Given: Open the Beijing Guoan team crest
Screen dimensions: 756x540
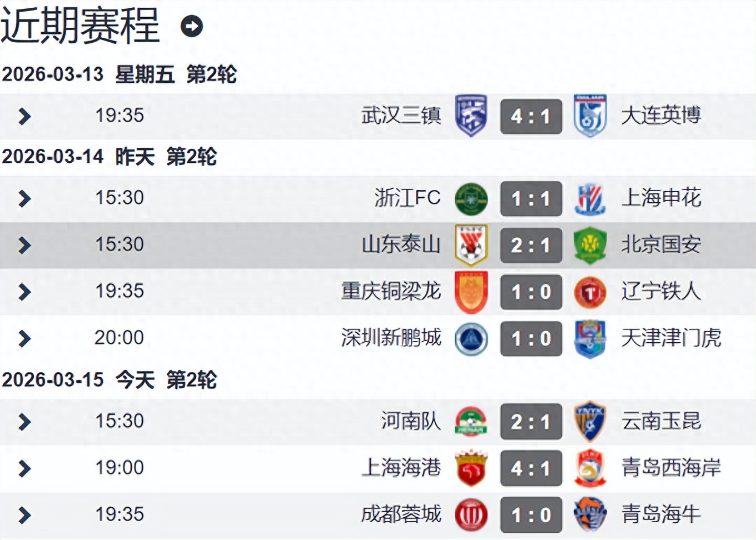Looking at the screenshot, I should [x=590, y=245].
